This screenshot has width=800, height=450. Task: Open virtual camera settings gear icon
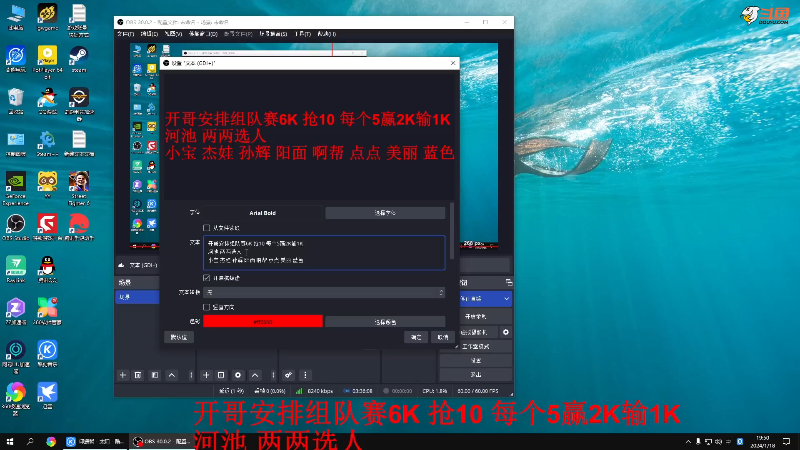tap(506, 332)
